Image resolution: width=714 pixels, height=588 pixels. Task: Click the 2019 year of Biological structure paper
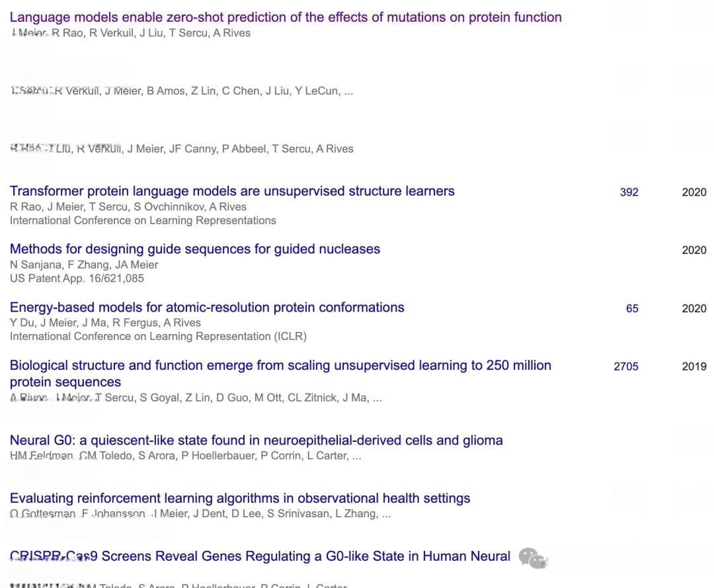pyautogui.click(x=694, y=366)
